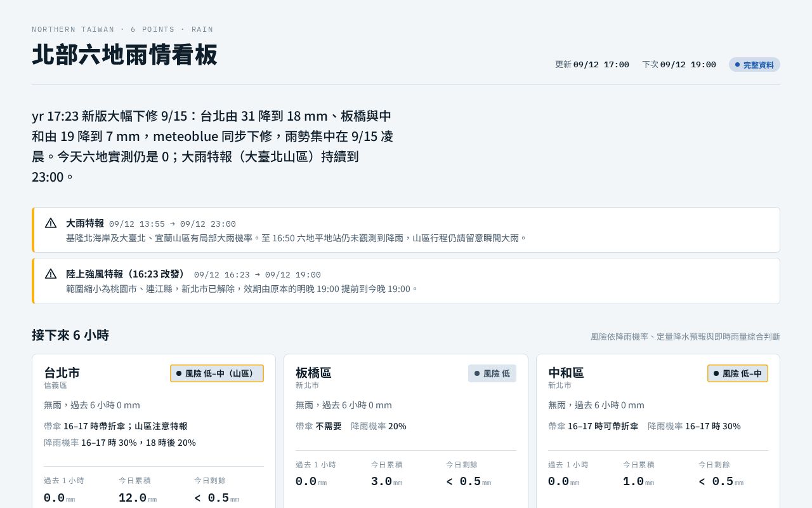This screenshot has width=812, height=508.
Task: Click the yr 17:23 新版 summary paragraph
Action: tap(213, 146)
